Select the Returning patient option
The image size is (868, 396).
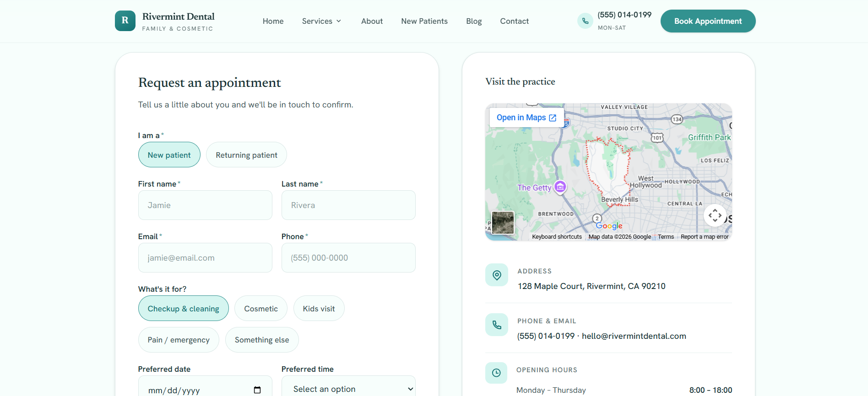click(246, 155)
